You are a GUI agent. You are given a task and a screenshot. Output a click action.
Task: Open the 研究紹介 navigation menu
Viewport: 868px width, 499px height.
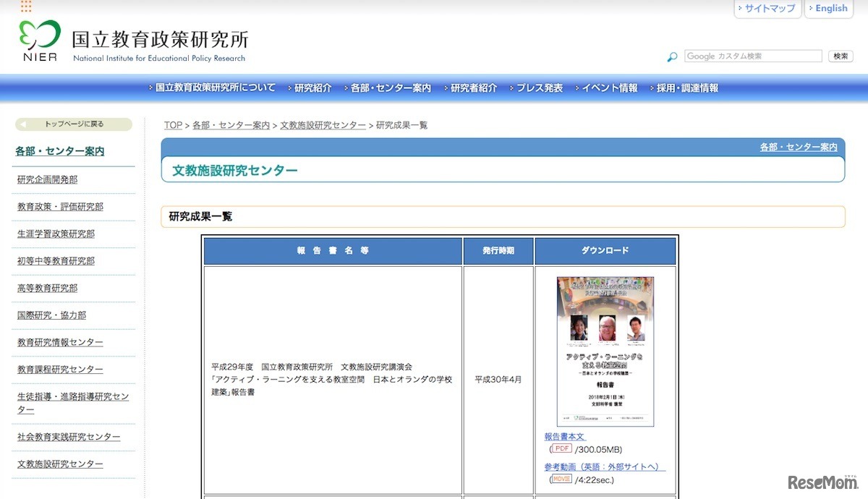(x=310, y=88)
